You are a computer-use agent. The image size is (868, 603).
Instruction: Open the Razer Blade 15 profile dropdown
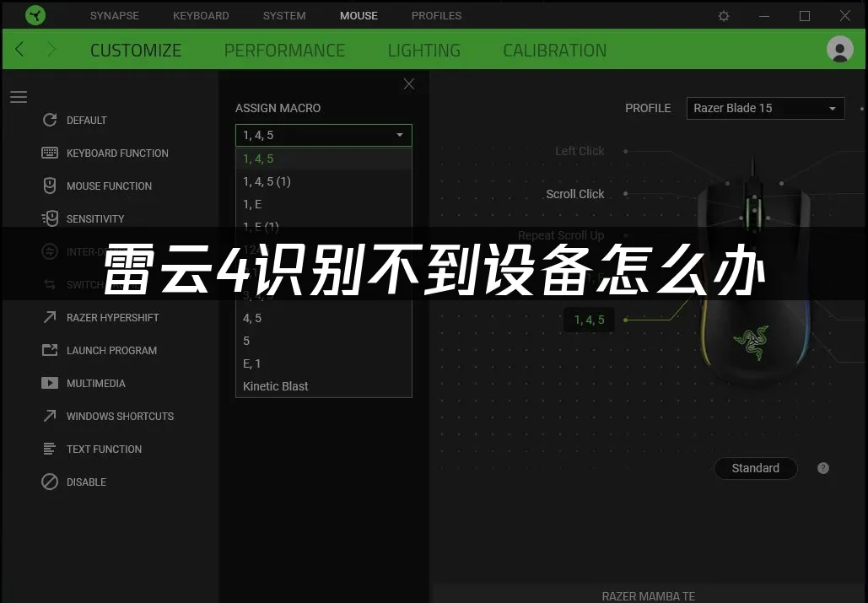pos(766,108)
